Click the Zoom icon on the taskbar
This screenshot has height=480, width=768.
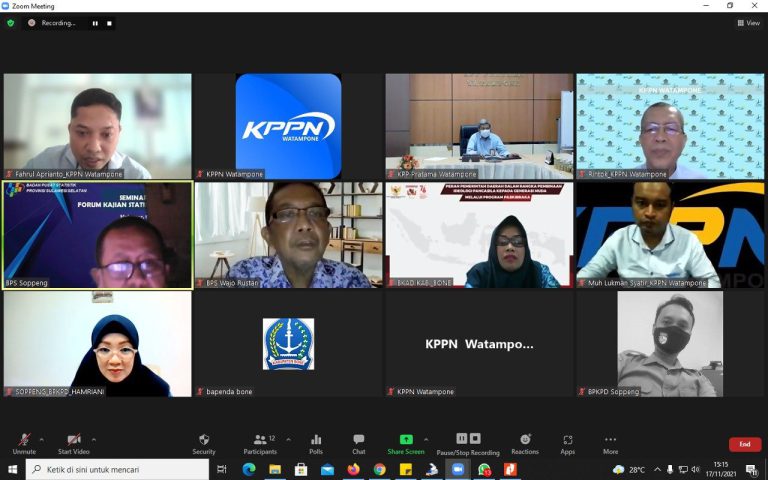(x=458, y=470)
